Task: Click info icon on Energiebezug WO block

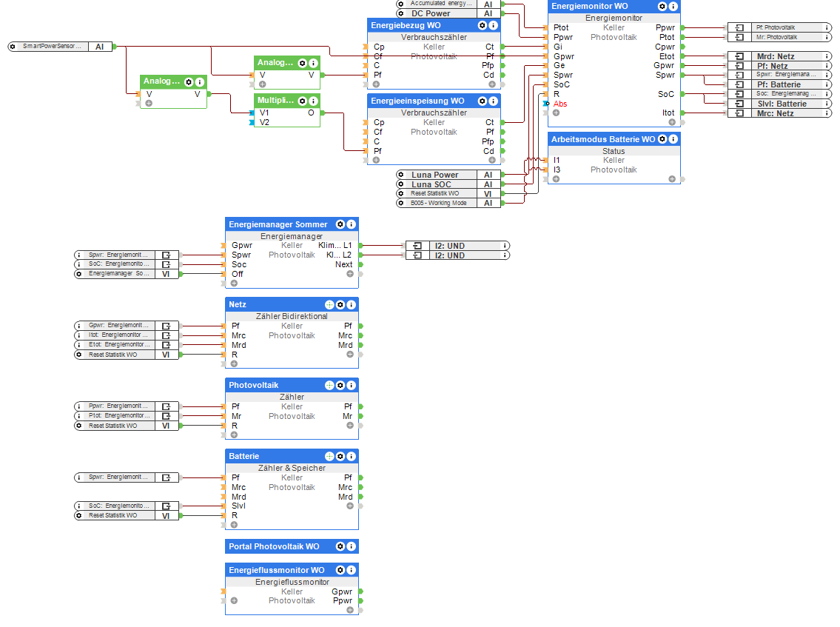Action: [x=494, y=25]
